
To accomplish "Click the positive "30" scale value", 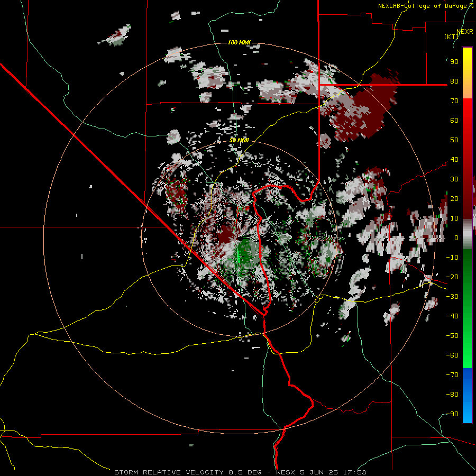I will click(454, 179).
